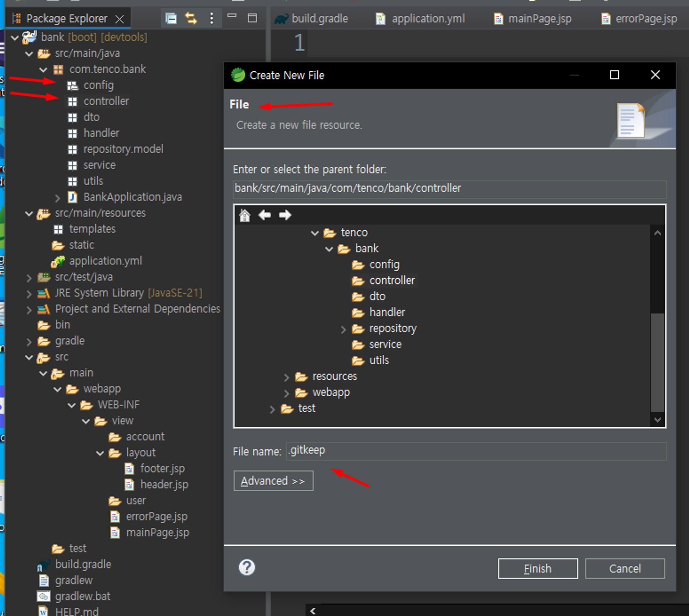The width and height of the screenshot is (689, 616).
Task: Switch to build.gradle editor tab
Action: tap(319, 19)
